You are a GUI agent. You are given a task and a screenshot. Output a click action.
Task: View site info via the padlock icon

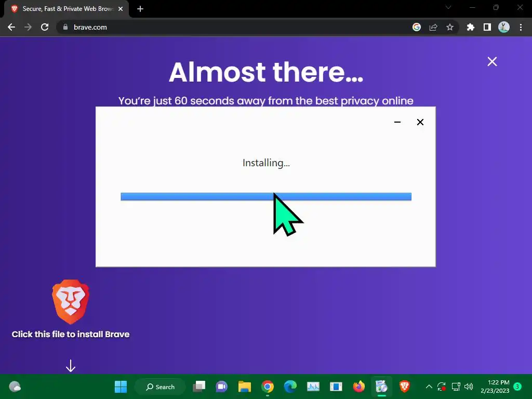pyautogui.click(x=65, y=27)
